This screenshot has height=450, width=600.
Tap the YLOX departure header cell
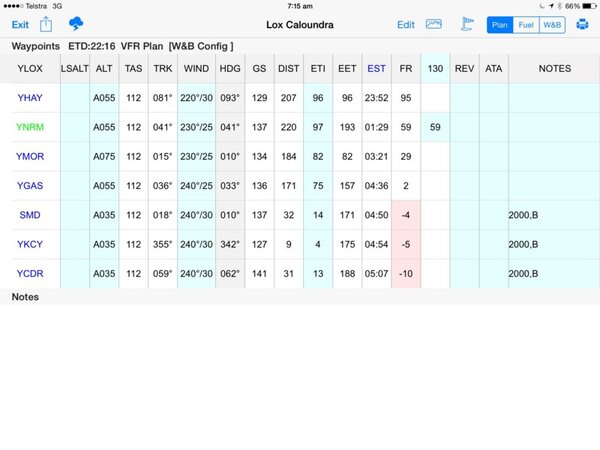coord(30,68)
